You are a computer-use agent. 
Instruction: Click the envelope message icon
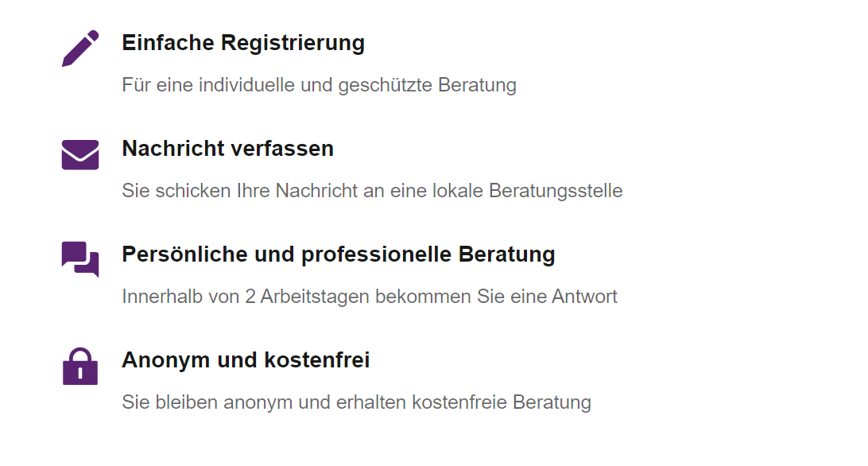pos(80,154)
